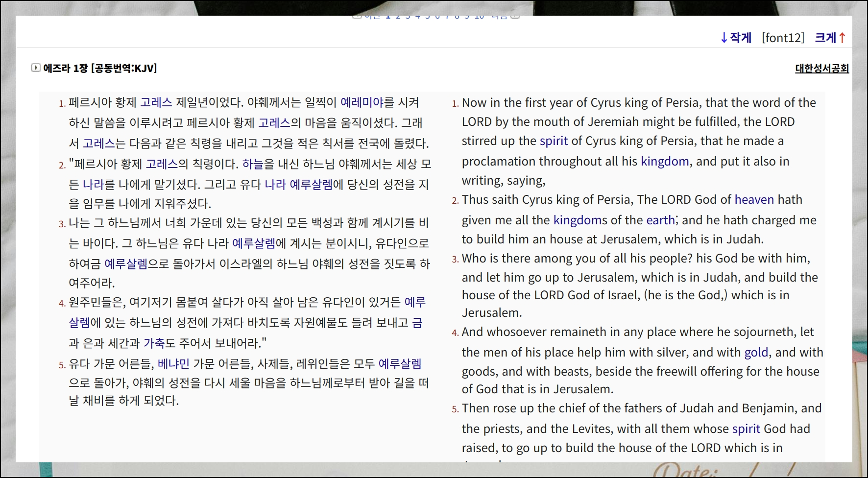Screen dimensions: 868x478
Task: Open 고레스 link followed by 는 다음과 같은
Action: click(99, 143)
